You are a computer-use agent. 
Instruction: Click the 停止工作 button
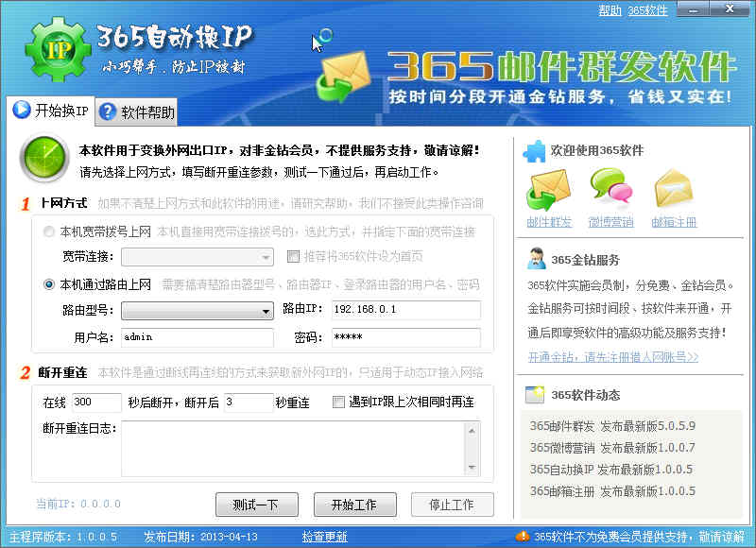453,505
